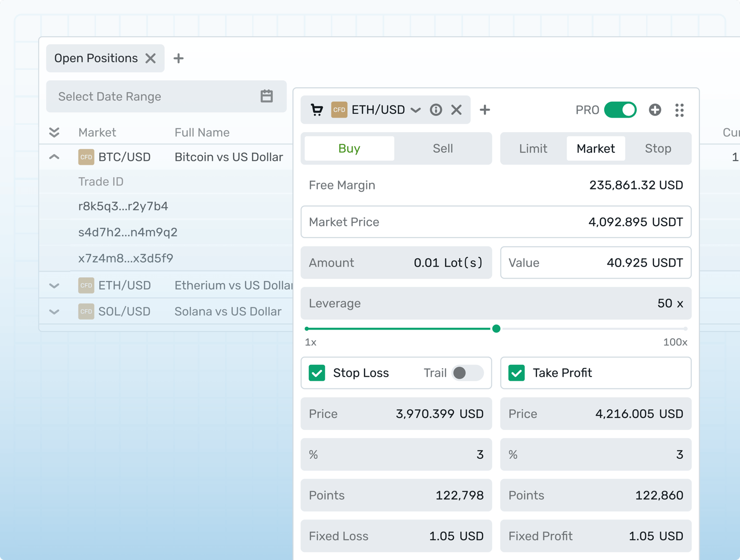
Task: Show ETH/USD instrument info icon
Action: pos(436,110)
